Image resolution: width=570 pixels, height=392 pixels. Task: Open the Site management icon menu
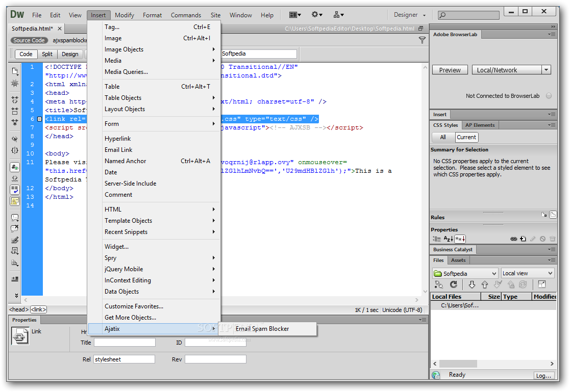(338, 15)
